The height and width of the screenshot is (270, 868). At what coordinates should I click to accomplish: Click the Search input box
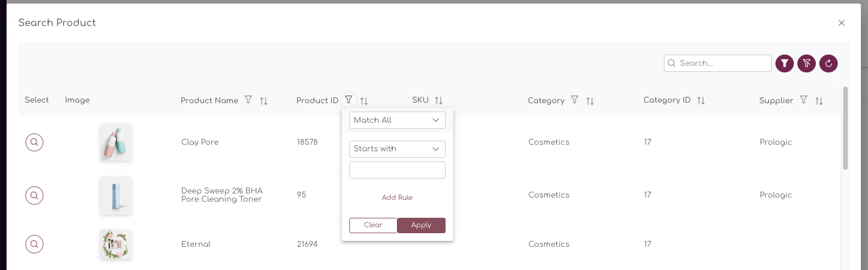pyautogui.click(x=718, y=63)
